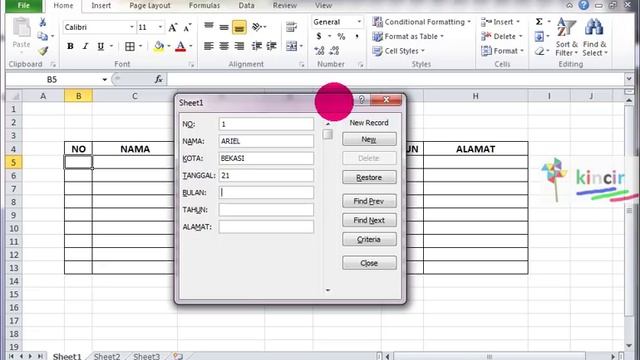Switch to the Formulas tab

[204, 5]
